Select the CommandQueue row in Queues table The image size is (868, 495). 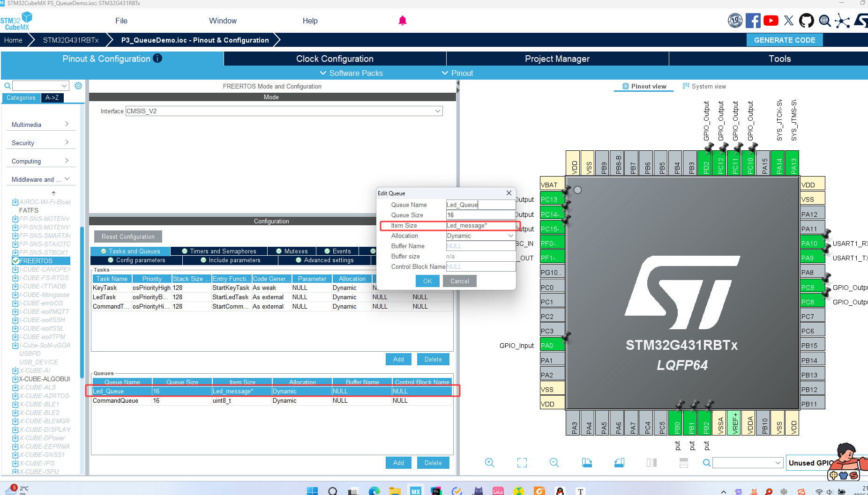click(272, 400)
